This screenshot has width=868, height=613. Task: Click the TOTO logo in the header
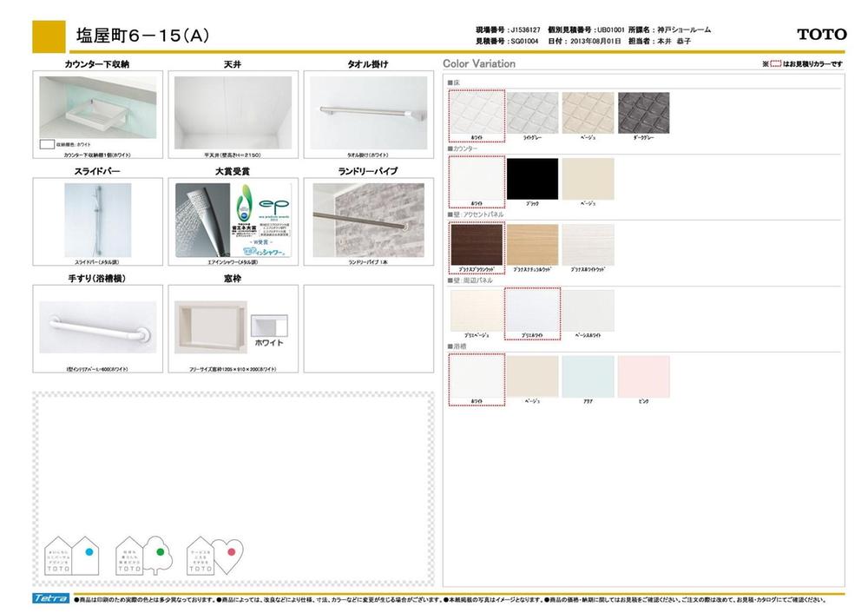(x=821, y=35)
